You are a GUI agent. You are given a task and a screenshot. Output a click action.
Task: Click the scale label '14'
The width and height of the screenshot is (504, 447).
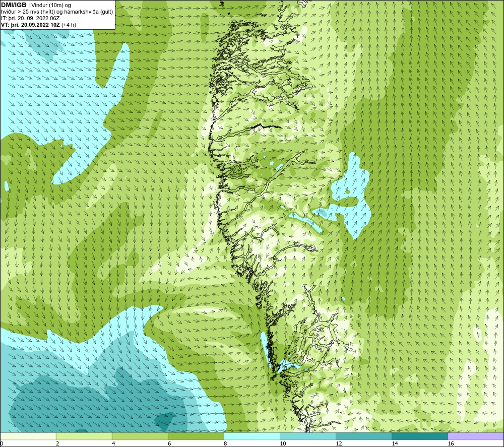pos(395,443)
